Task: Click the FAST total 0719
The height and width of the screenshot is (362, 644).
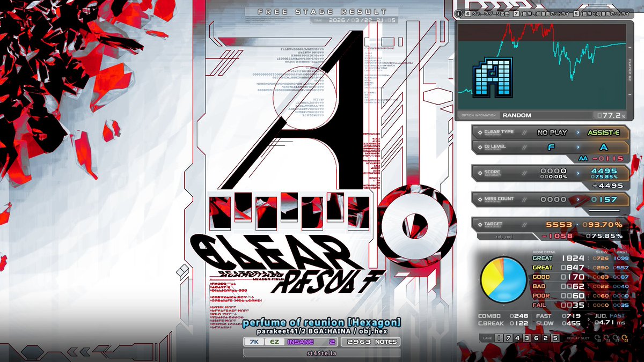Action: pos(572,316)
